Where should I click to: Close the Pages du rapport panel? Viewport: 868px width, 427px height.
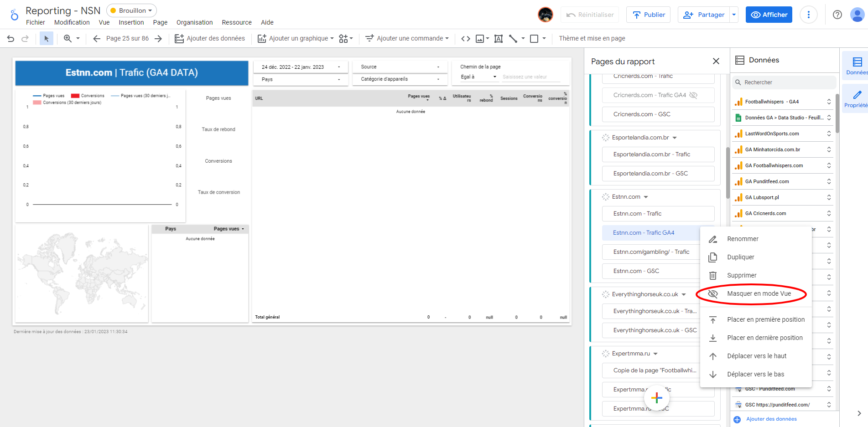click(x=716, y=61)
